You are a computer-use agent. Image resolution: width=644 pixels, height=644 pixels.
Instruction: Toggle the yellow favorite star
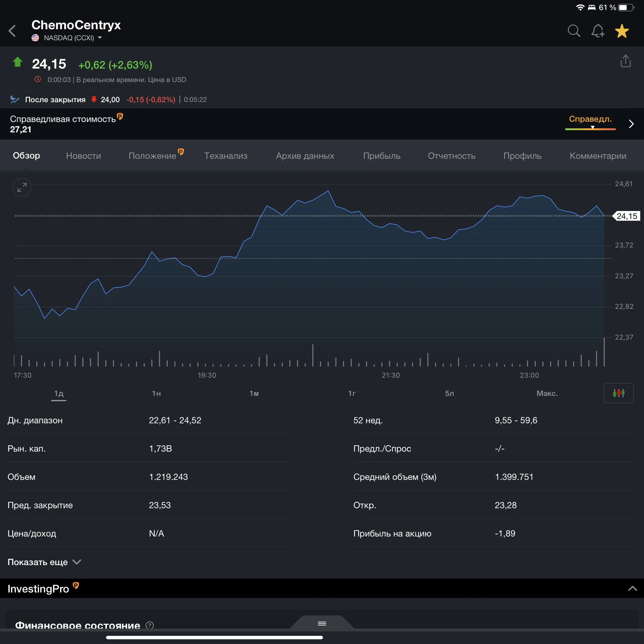(x=622, y=31)
